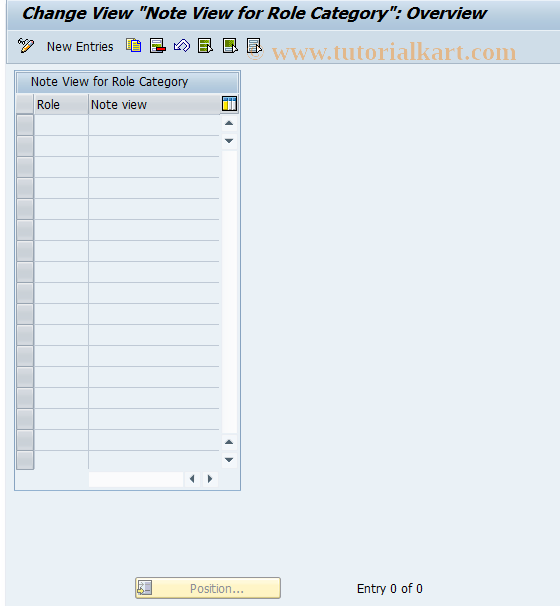Viewport: 560px width, 606px height.
Task: Click the Deselect All icon
Action: 254,46
